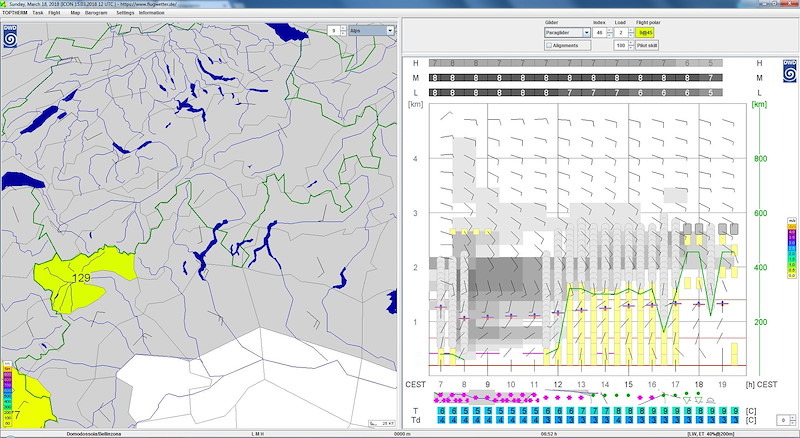Click the last Td dew point cell

(735, 420)
